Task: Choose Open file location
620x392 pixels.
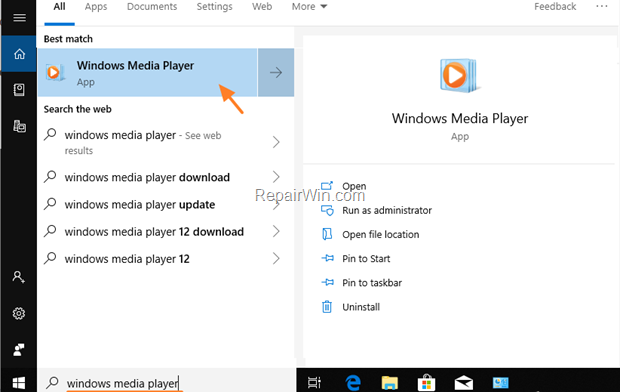Action: coord(370,235)
